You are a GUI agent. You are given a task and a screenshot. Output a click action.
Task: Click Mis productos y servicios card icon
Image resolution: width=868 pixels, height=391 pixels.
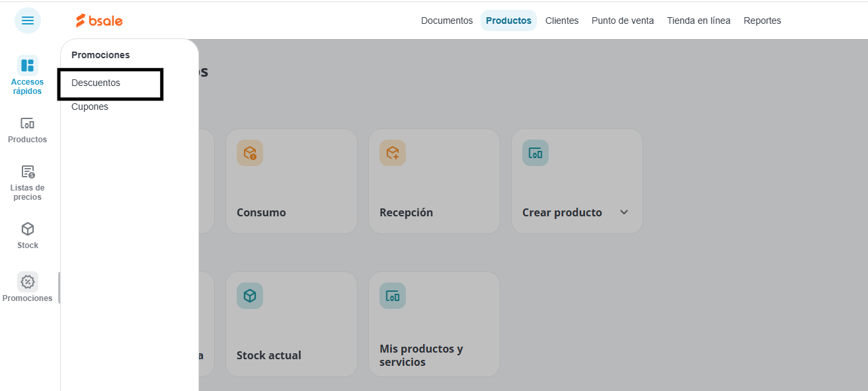(x=393, y=296)
